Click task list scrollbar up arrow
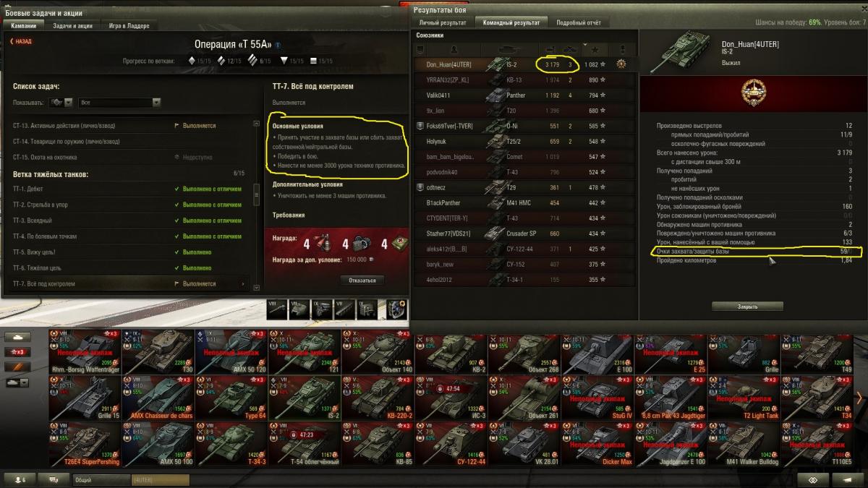The image size is (868, 488). pyautogui.click(x=255, y=124)
